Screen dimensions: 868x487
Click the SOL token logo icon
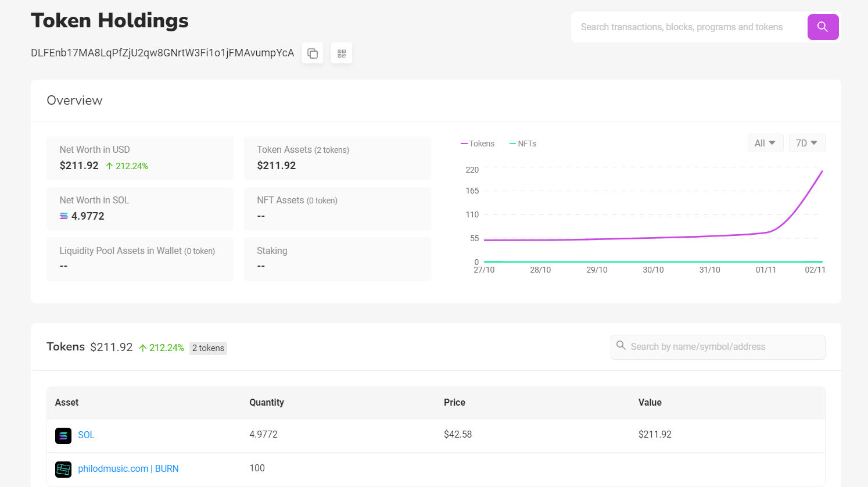63,435
